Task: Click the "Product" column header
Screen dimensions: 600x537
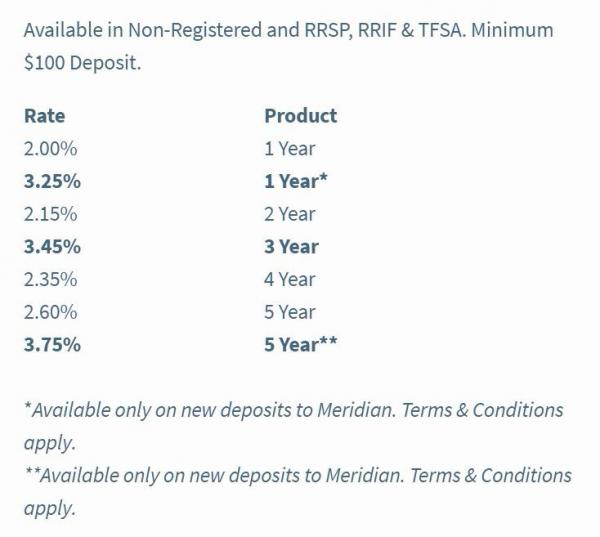Action: [x=300, y=116]
